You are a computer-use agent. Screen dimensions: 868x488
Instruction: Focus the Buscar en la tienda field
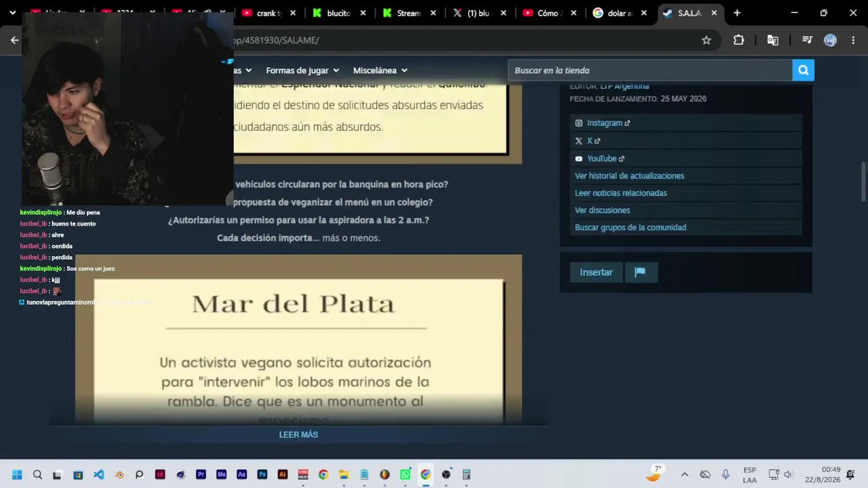(x=650, y=70)
